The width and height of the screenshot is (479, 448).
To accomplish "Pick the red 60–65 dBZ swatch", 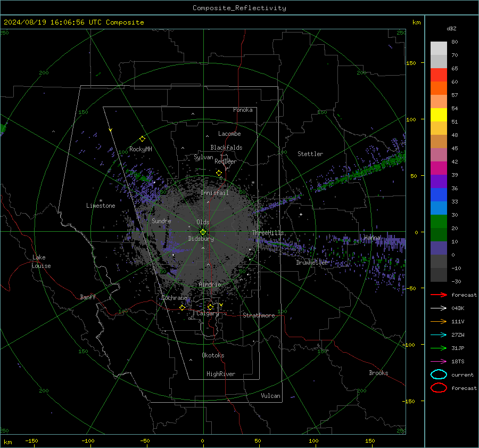I will tap(439, 75).
